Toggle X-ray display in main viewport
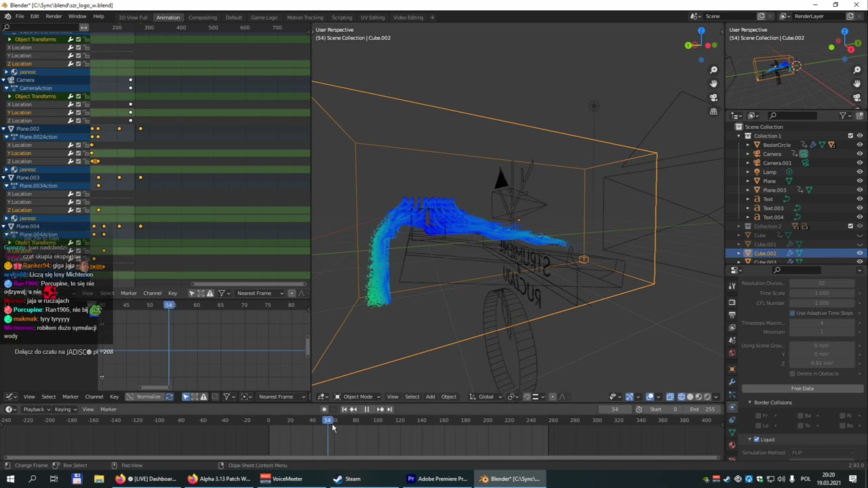Viewport: 868px width, 488px height. 670,396
